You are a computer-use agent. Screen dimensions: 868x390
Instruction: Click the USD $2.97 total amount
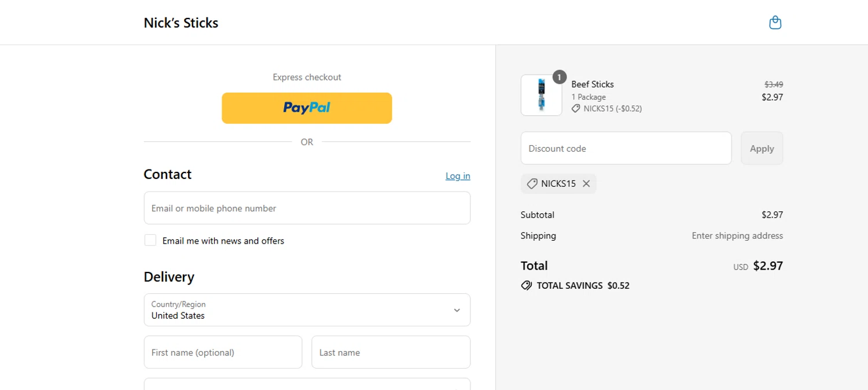click(758, 266)
